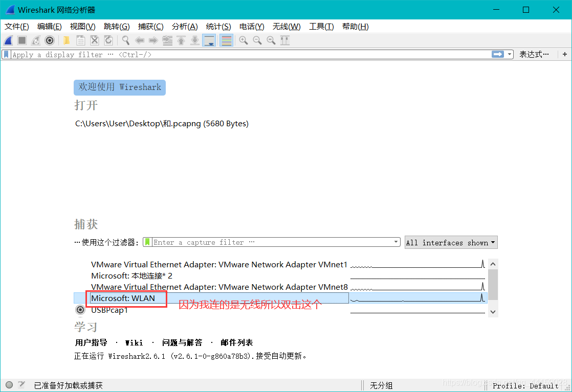
Task: Open the 无线(W) menu
Action: point(287,27)
